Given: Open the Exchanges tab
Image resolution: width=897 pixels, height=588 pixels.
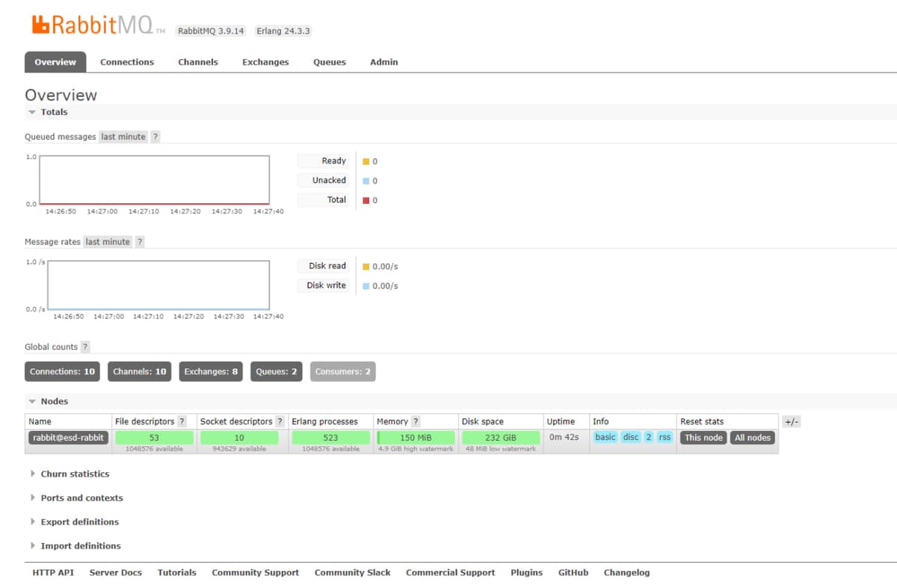Looking at the screenshot, I should [265, 62].
